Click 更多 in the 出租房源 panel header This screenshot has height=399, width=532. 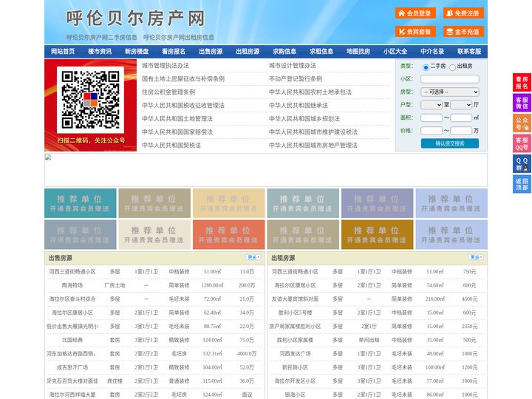[477, 258]
